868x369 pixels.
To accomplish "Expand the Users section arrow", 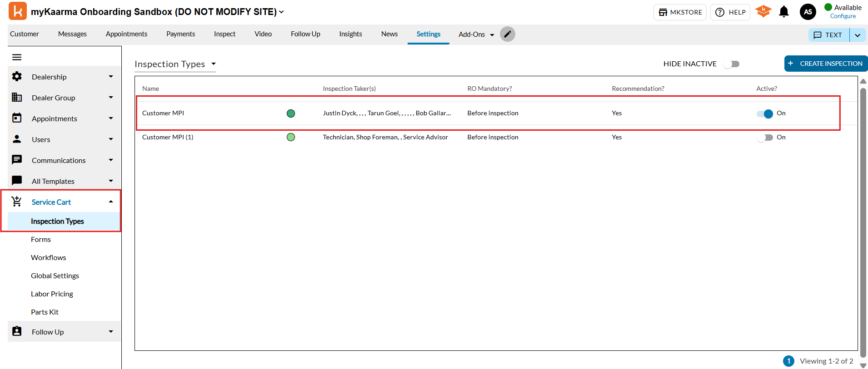I will pos(111,139).
